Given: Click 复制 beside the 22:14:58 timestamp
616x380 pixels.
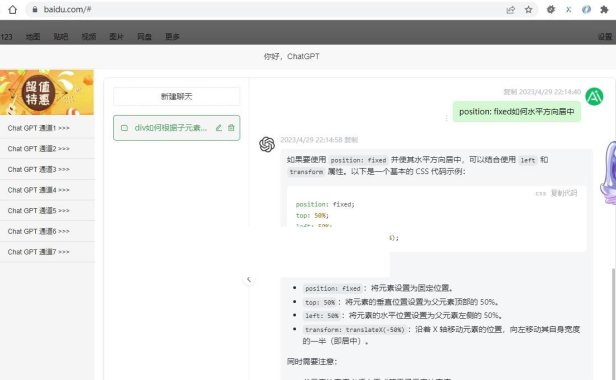Looking at the screenshot, I should tap(351, 140).
